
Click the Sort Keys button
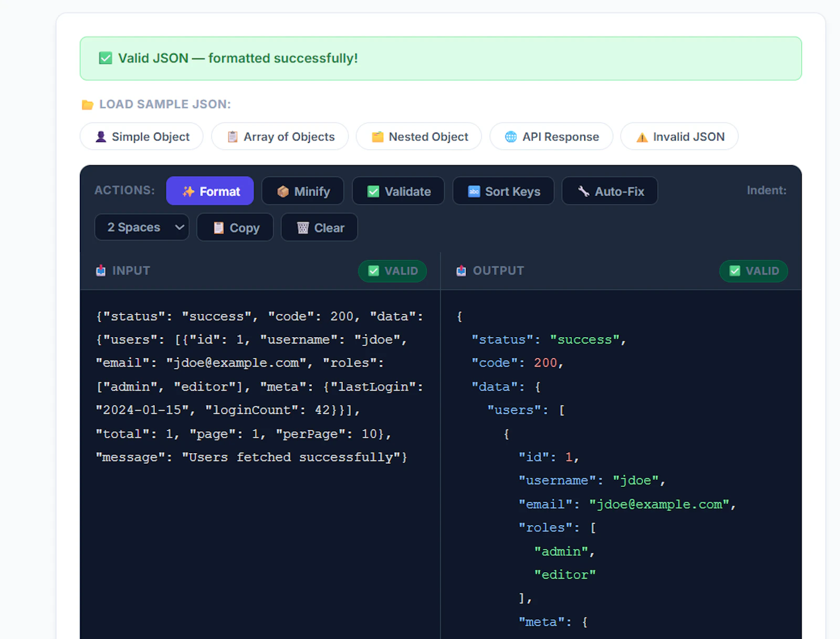[503, 191]
